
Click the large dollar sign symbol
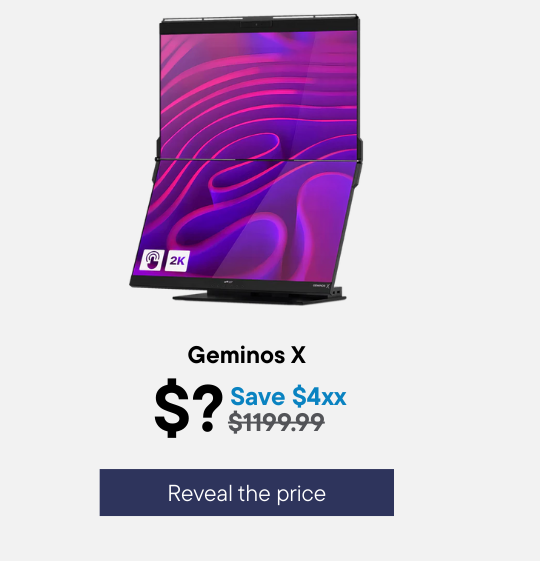point(172,408)
